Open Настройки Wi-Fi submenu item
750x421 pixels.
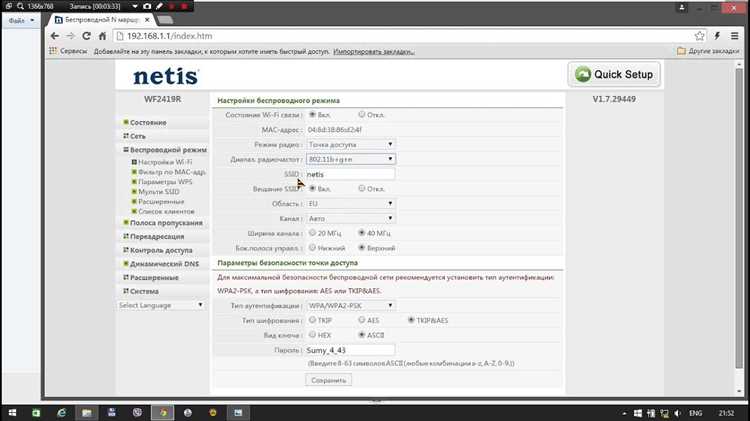coord(165,162)
